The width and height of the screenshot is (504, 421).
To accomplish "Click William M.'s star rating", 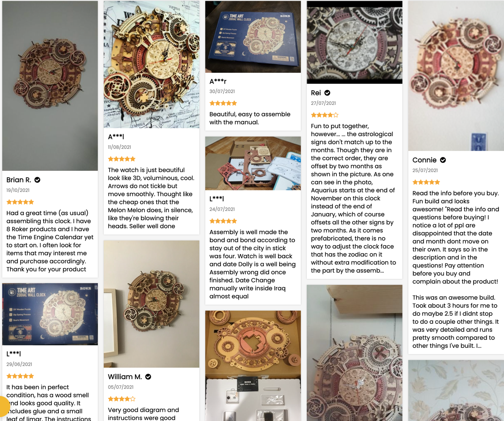I will (121, 399).
